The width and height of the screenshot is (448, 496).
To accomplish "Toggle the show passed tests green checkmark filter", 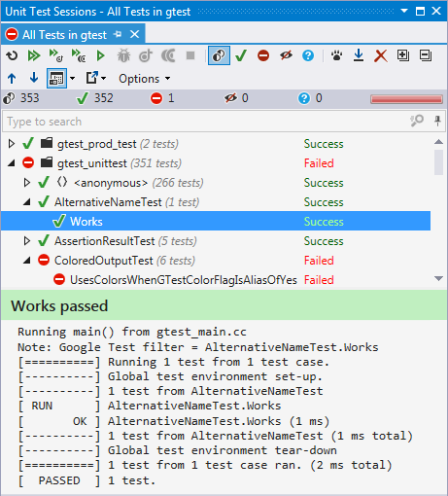I will point(241,55).
